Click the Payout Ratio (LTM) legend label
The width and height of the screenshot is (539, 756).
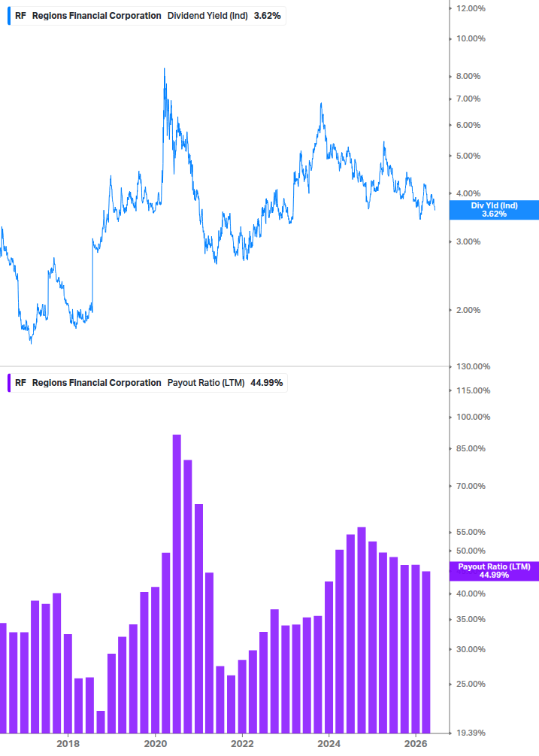(206, 383)
